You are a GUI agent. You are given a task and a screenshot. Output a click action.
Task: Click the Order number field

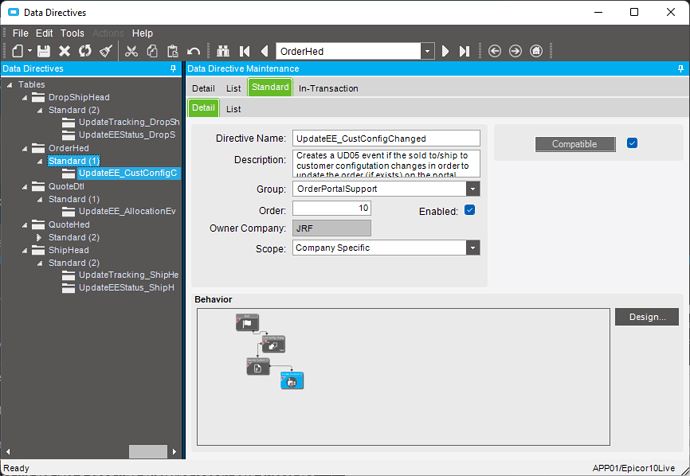[331, 208]
